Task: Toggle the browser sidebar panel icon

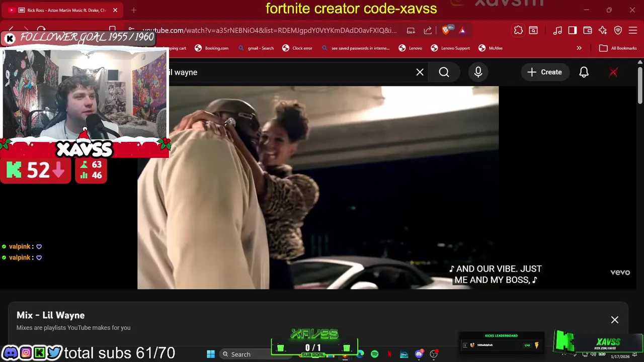Action: [x=572, y=30]
